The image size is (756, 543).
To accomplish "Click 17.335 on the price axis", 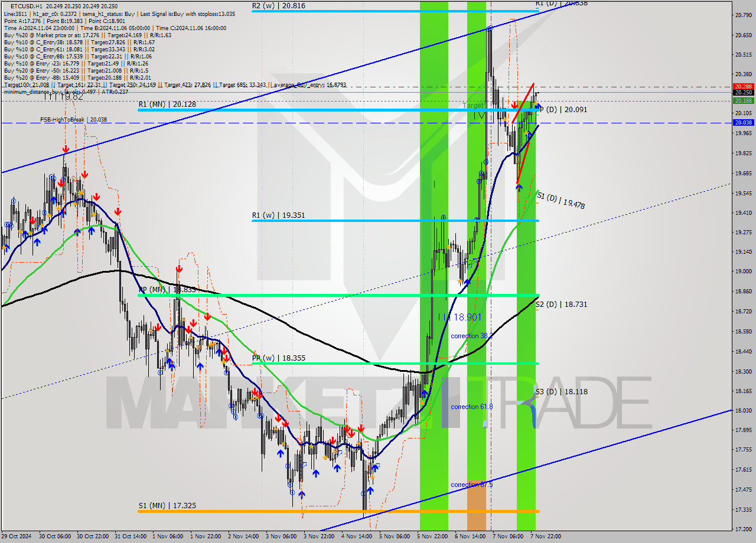I will click(x=742, y=509).
